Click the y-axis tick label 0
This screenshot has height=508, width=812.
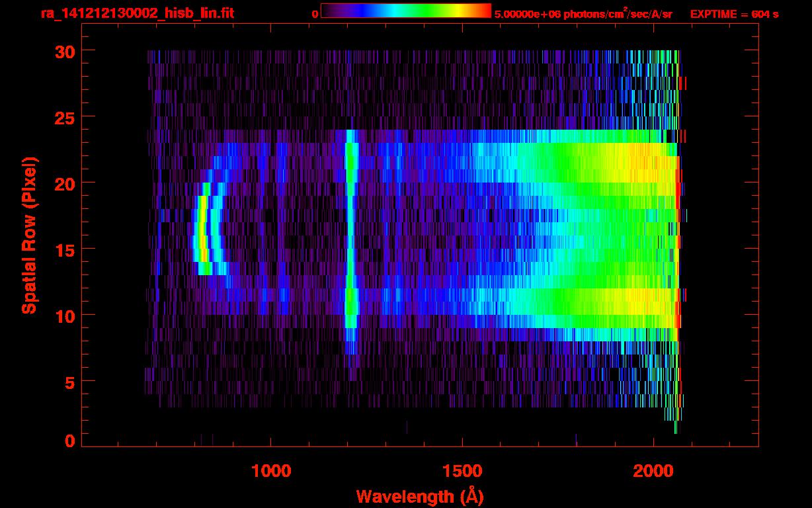(69, 441)
